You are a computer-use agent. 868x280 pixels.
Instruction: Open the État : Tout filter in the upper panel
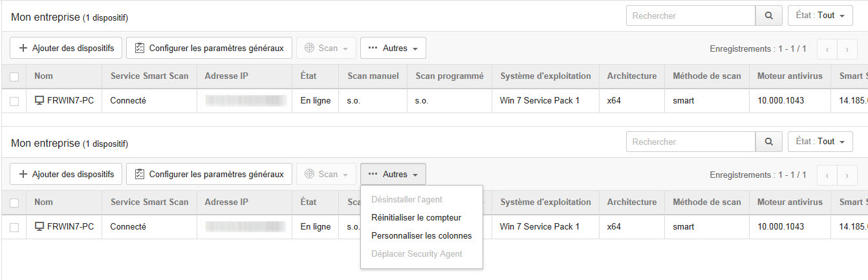pos(819,16)
